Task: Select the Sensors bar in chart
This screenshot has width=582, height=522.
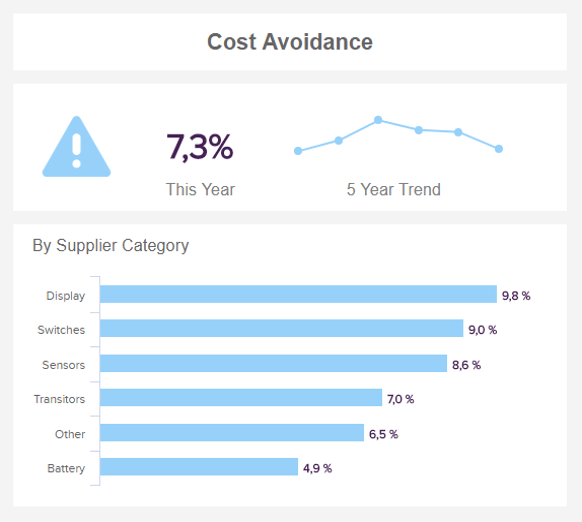Action: pyautogui.click(x=274, y=363)
